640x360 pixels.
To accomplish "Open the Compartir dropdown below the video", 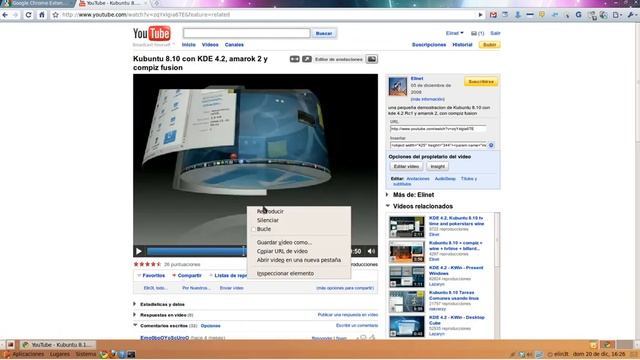I will coord(187,276).
